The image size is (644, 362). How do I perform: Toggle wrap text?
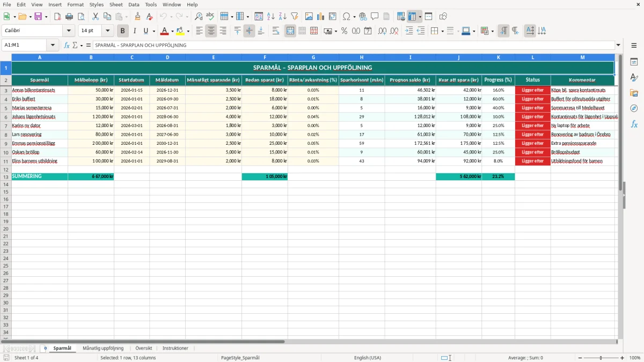[x=276, y=31]
